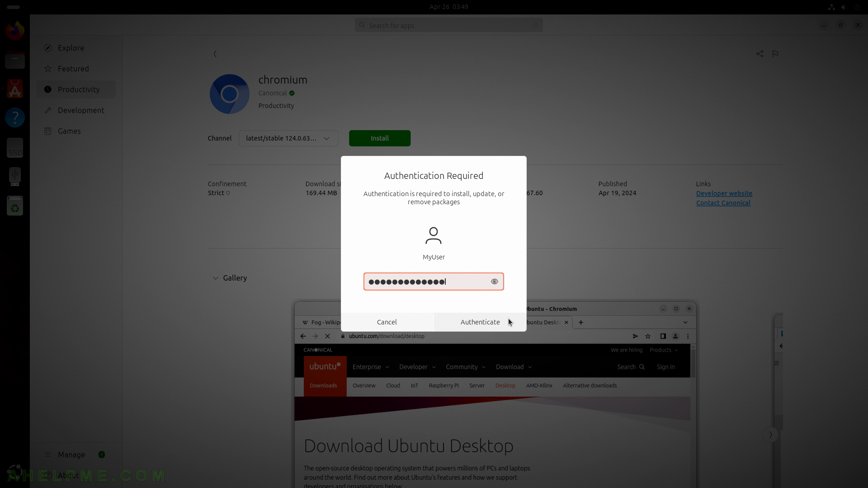This screenshot has height=488, width=868.
Task: Open the Contact Canonical link
Action: tap(723, 203)
